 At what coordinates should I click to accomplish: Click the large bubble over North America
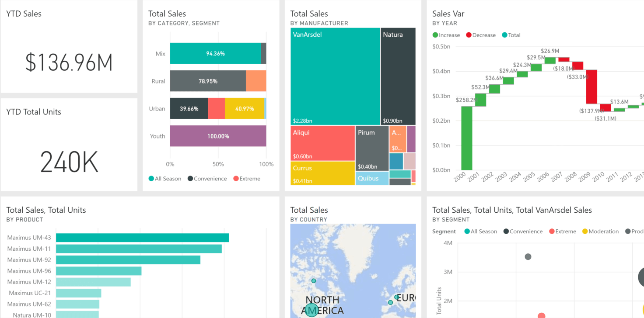point(311,310)
